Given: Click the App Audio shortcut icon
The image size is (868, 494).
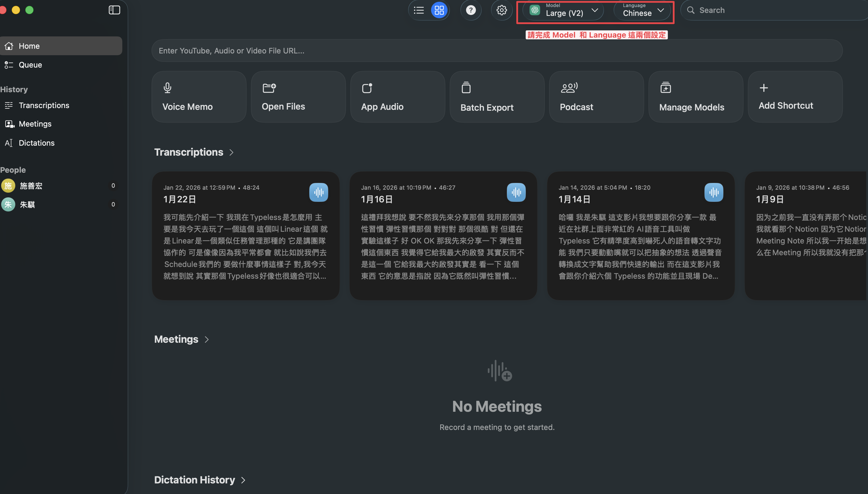Looking at the screenshot, I should point(367,88).
